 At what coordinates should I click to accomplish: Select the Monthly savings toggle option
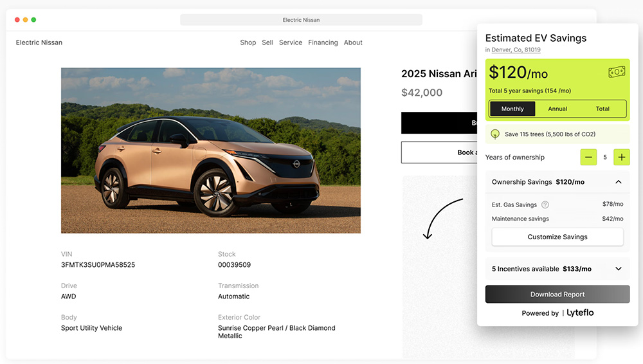coord(512,109)
